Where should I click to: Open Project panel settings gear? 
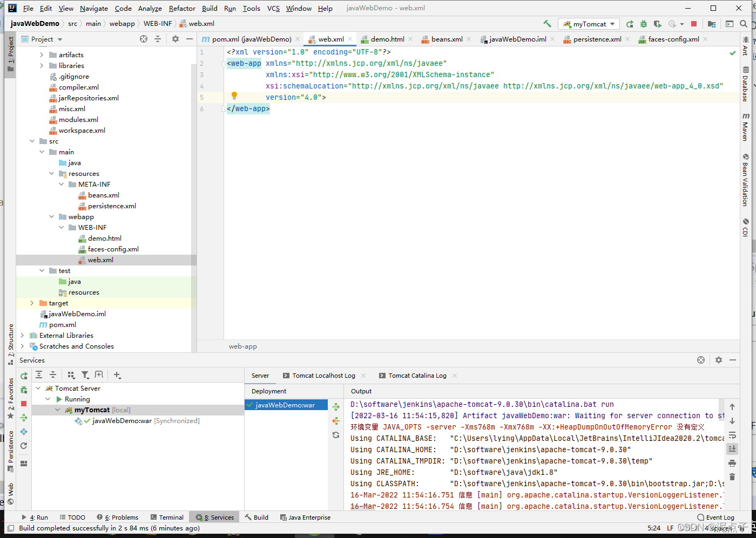click(175, 39)
